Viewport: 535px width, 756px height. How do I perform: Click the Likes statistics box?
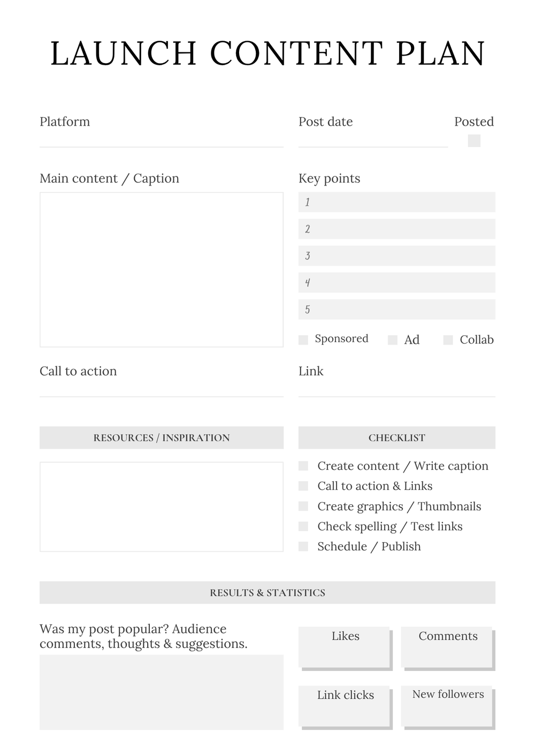(344, 647)
